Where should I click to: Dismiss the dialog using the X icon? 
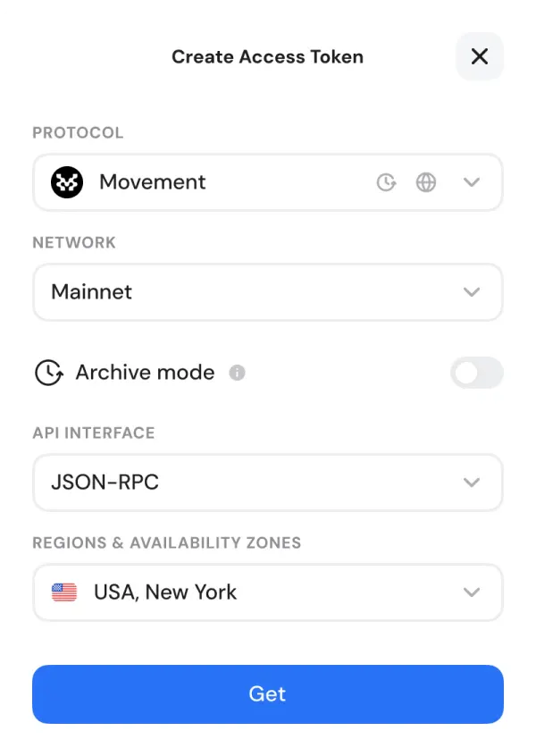480,56
